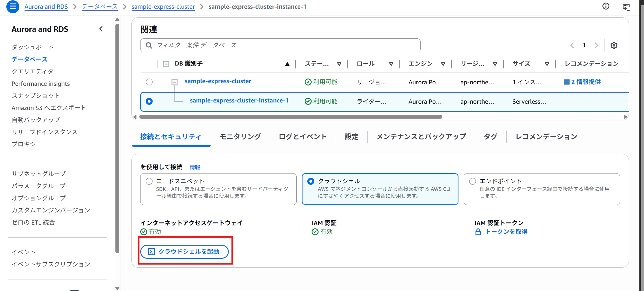
Task: Open 自動バックアップ in sidebar
Action: pyautogui.click(x=36, y=120)
